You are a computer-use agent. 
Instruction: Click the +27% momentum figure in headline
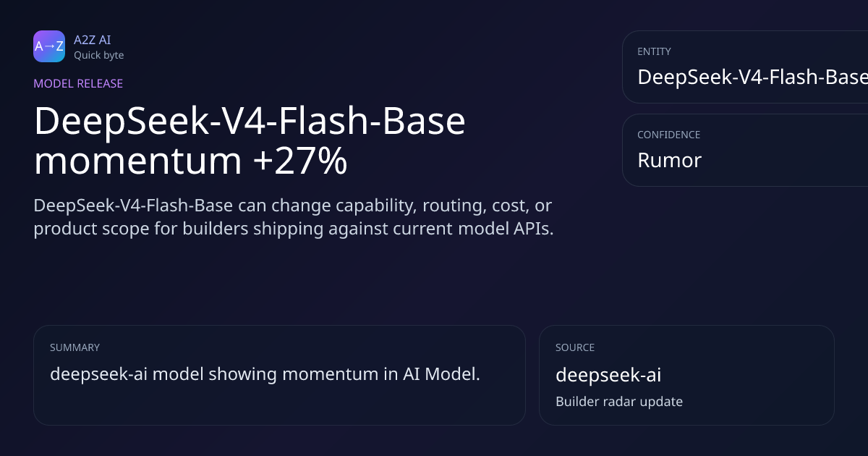[x=300, y=161]
